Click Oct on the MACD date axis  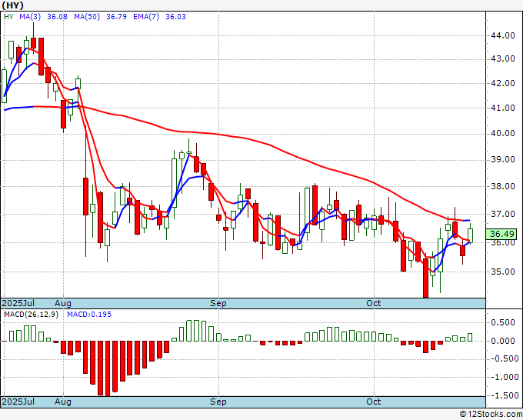[373, 402]
